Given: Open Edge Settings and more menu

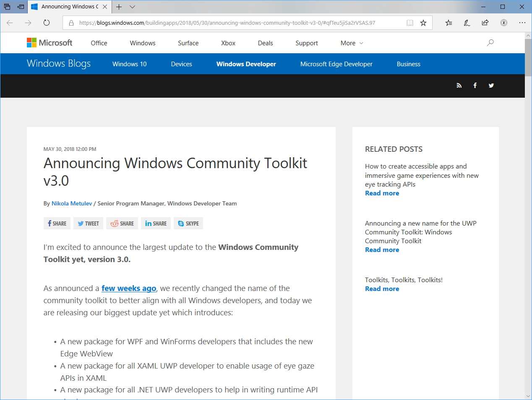Looking at the screenshot, I should click(522, 23).
